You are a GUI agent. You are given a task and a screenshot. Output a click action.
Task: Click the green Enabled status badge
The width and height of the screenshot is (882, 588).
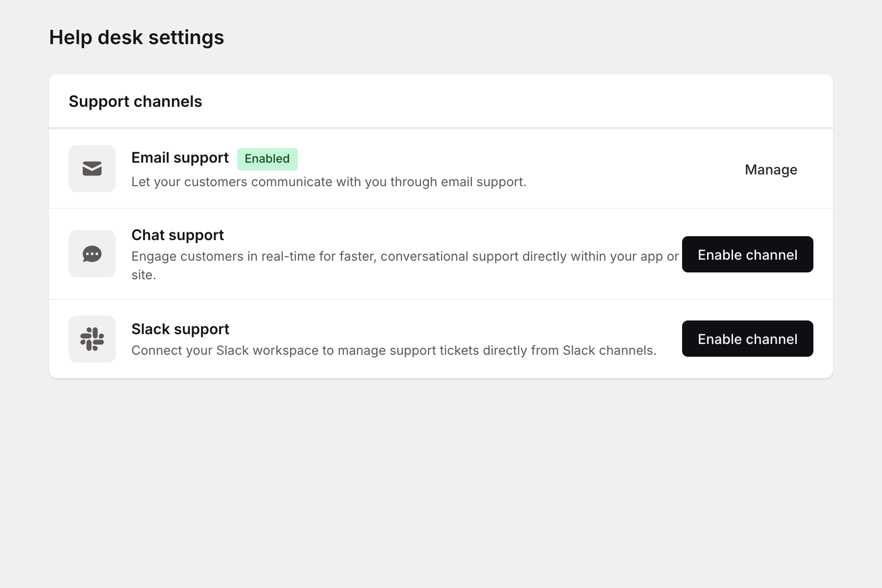pyautogui.click(x=267, y=159)
